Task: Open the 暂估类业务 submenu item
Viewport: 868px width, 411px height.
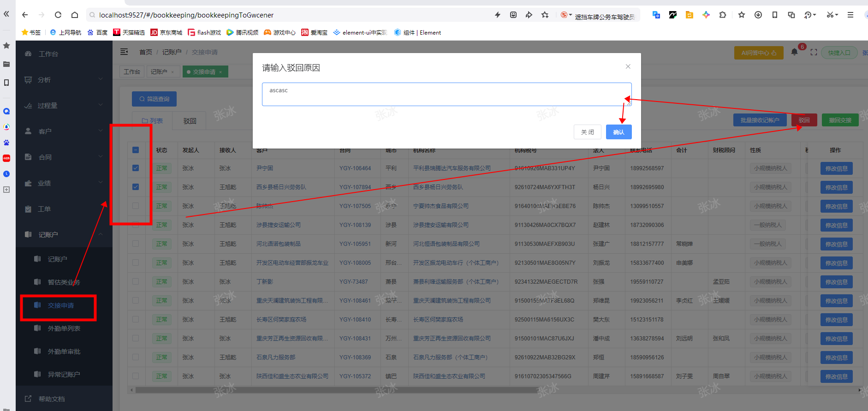Action: [x=64, y=282]
